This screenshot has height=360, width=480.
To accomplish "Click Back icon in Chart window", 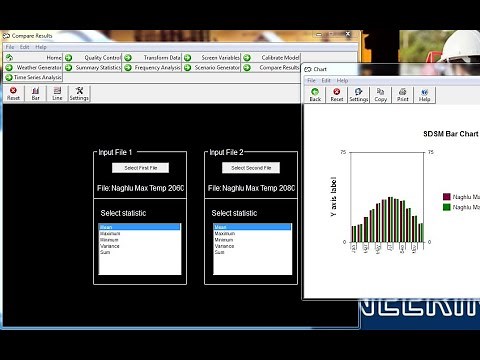I will (x=315, y=95).
